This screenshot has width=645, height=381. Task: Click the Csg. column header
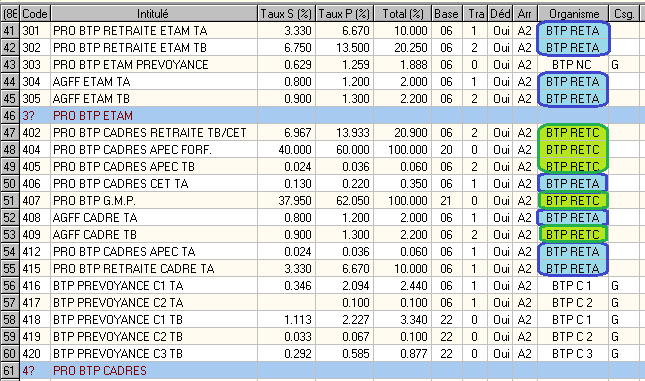pos(624,14)
